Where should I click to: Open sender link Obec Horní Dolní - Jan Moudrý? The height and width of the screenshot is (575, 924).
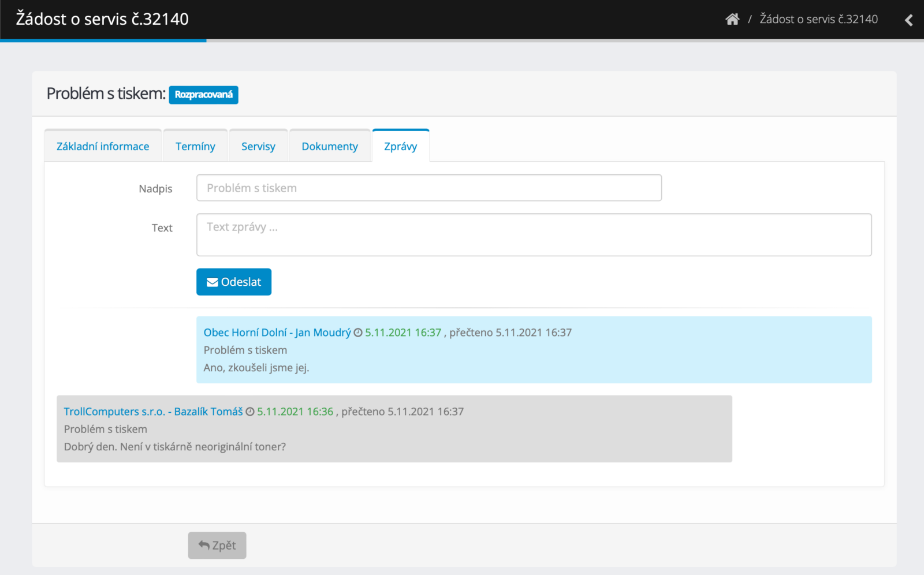pos(277,333)
